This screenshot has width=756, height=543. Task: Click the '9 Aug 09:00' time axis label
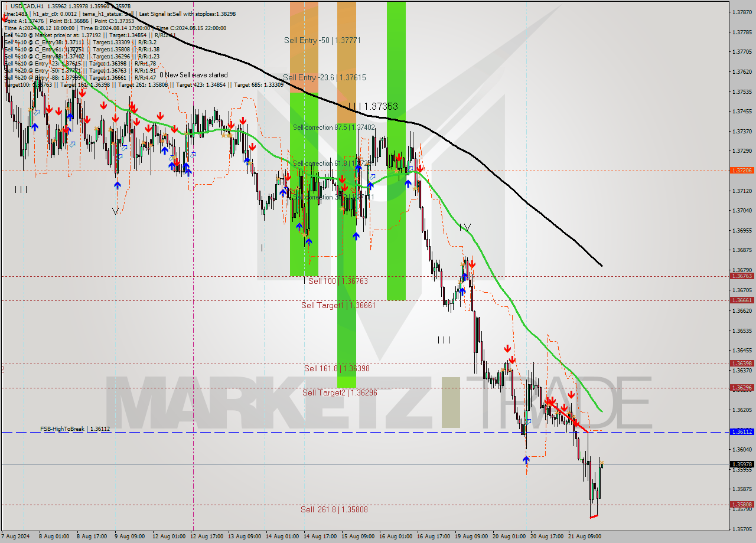click(x=129, y=537)
